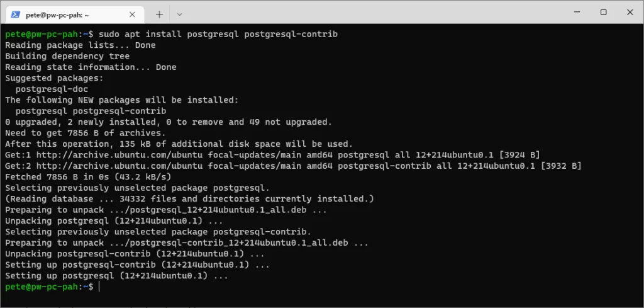Select the pete@pw-pc-pah: ~ tab title
Screen dimensions: 644x308
pyautogui.click(x=57, y=15)
